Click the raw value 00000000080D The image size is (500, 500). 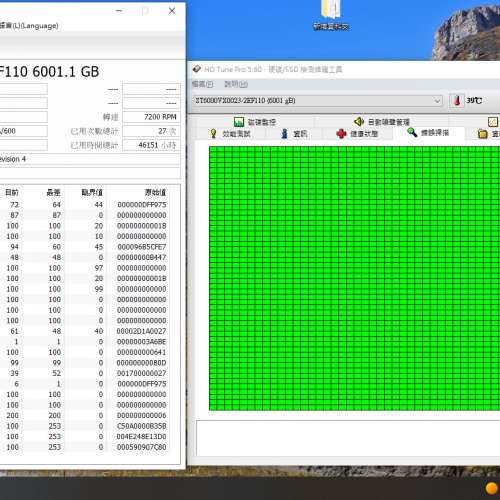[x=141, y=363]
